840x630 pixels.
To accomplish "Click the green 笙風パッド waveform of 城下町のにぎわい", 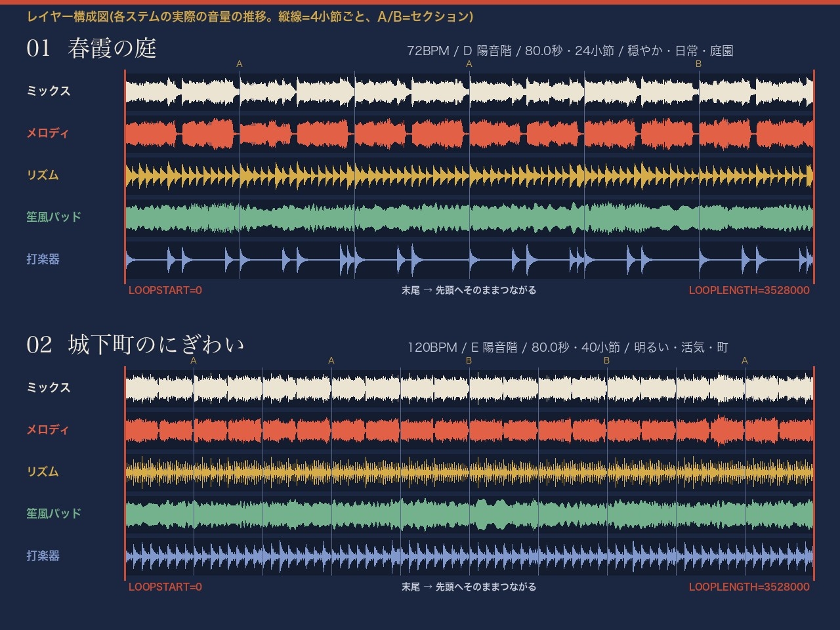I will click(x=469, y=514).
